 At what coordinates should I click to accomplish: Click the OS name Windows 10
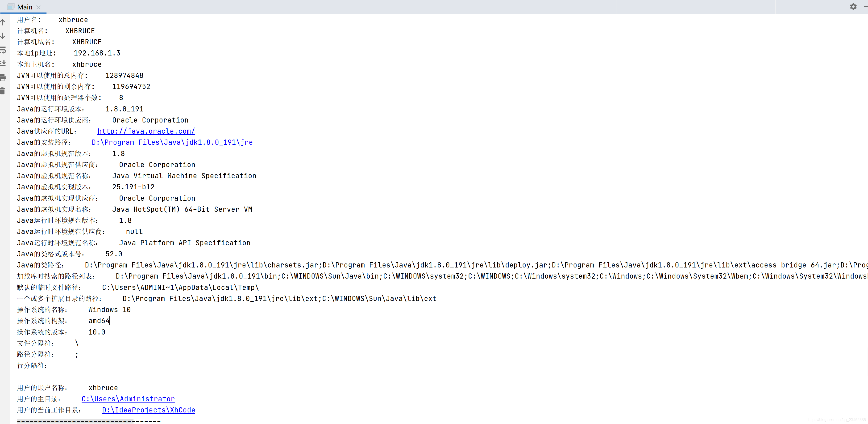tap(109, 310)
